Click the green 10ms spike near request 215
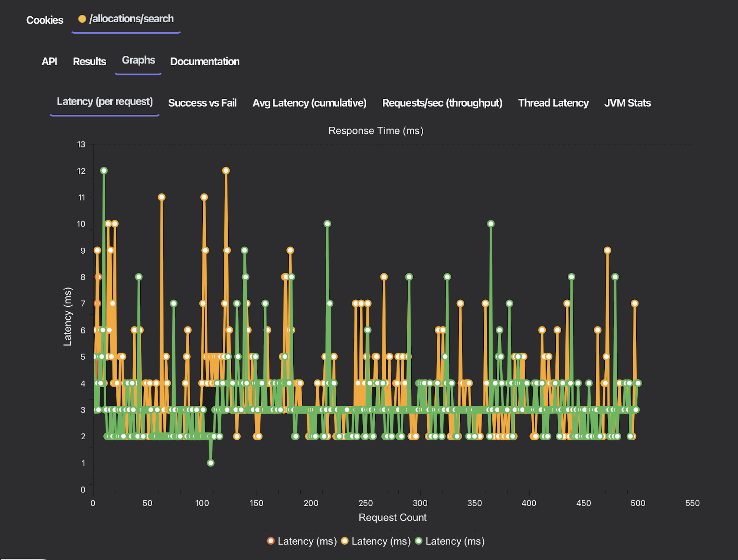This screenshot has height=560, width=738. click(327, 224)
